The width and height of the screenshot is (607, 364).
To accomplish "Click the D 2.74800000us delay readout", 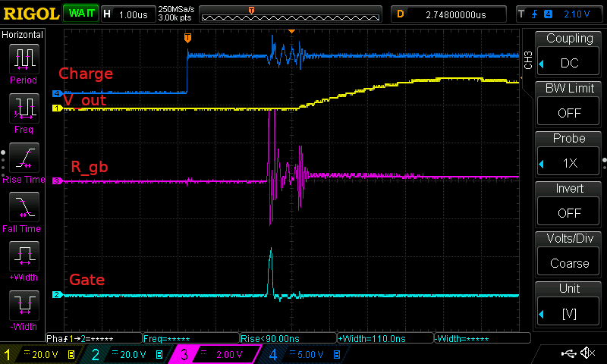I will (x=448, y=14).
